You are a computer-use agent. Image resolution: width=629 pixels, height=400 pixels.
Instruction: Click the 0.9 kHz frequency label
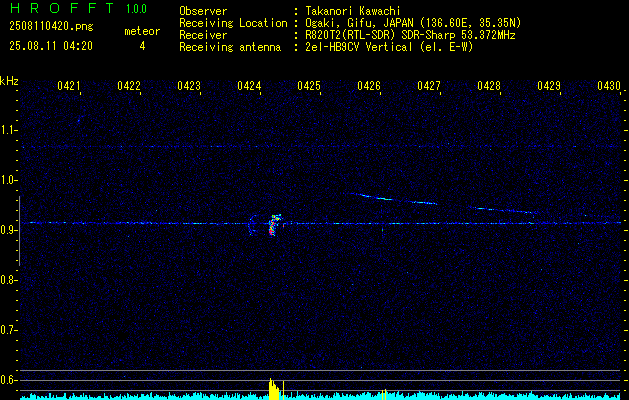8,230
